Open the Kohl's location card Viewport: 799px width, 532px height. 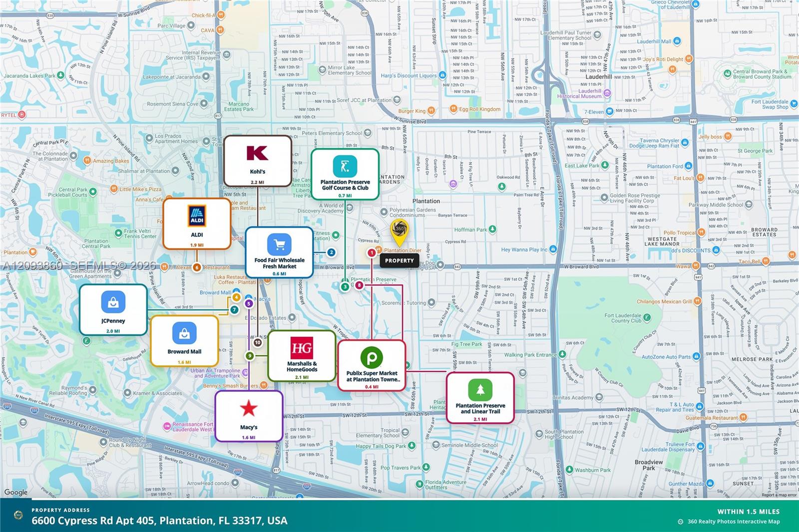tap(258, 161)
